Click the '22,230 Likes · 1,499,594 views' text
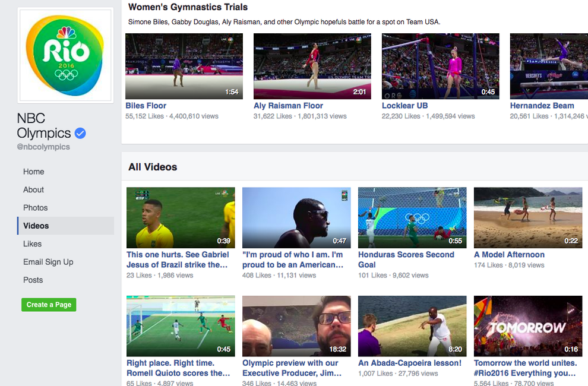The image size is (588, 386). (428, 116)
